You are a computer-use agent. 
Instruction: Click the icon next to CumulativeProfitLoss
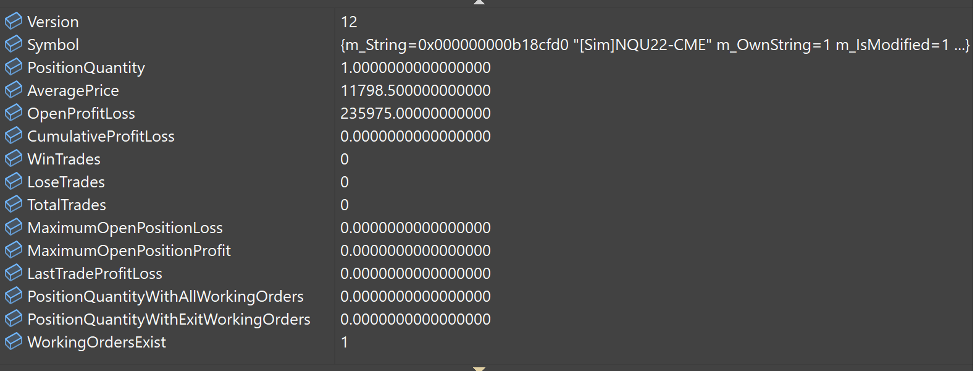click(14, 136)
